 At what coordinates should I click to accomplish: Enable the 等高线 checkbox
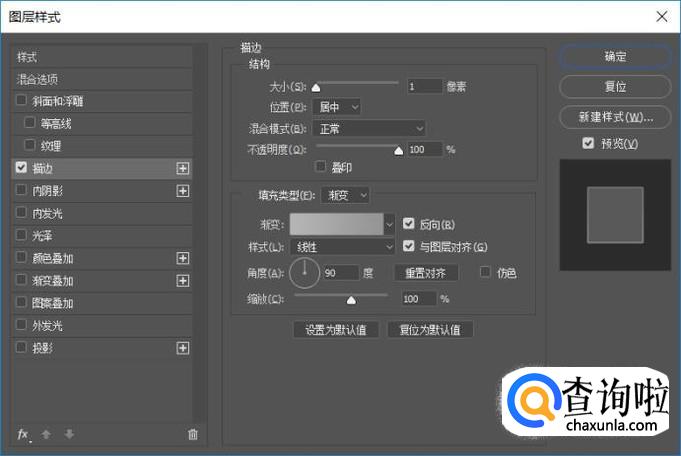30,123
